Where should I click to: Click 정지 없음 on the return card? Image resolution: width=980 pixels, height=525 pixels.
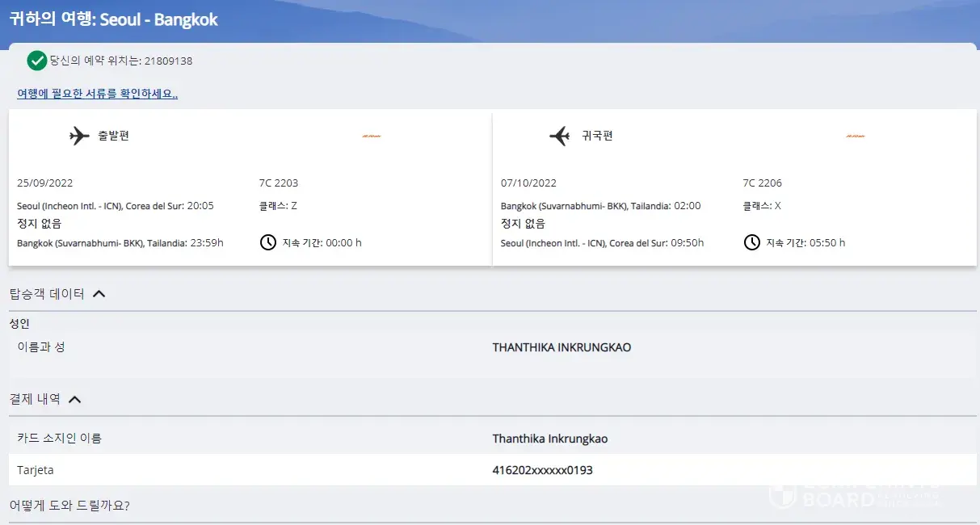pyautogui.click(x=523, y=224)
